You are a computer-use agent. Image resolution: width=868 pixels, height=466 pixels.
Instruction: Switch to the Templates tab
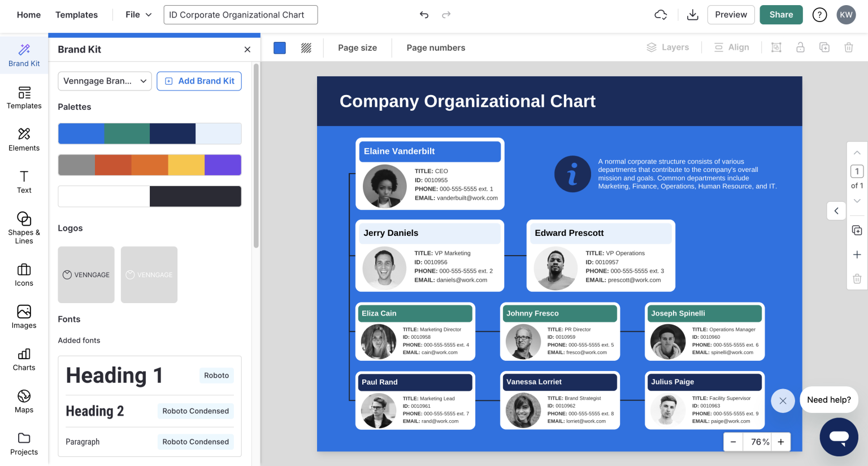click(76, 14)
